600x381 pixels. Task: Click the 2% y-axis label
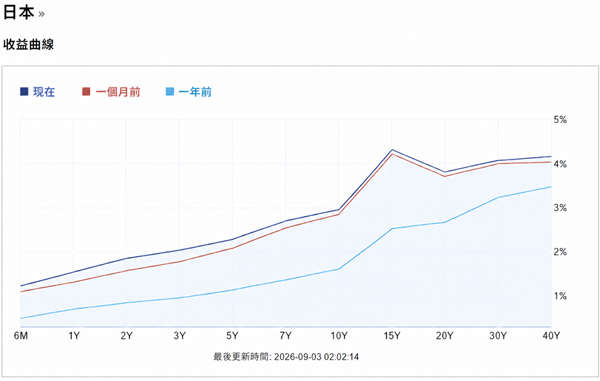tap(560, 252)
